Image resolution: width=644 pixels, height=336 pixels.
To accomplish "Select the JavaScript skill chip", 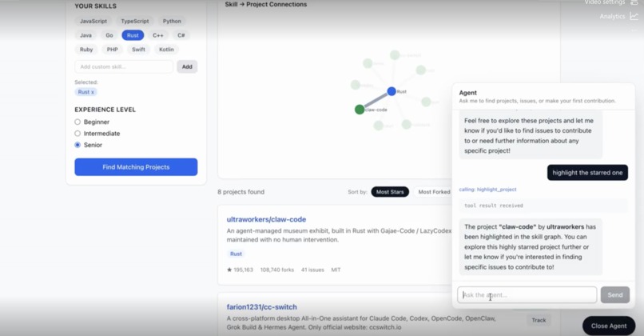I will [93, 21].
